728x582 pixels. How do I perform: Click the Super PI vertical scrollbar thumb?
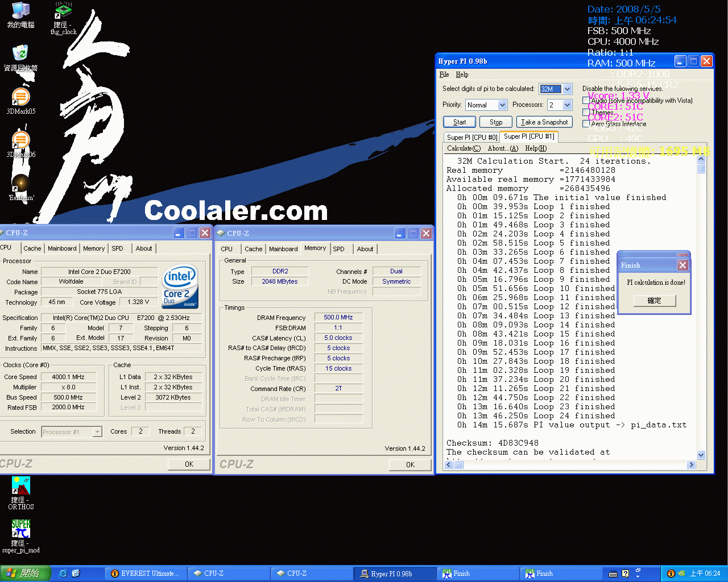tap(701, 168)
